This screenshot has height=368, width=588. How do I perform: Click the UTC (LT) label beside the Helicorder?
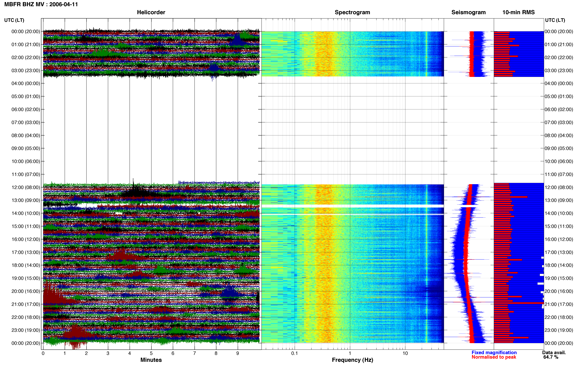(x=14, y=20)
